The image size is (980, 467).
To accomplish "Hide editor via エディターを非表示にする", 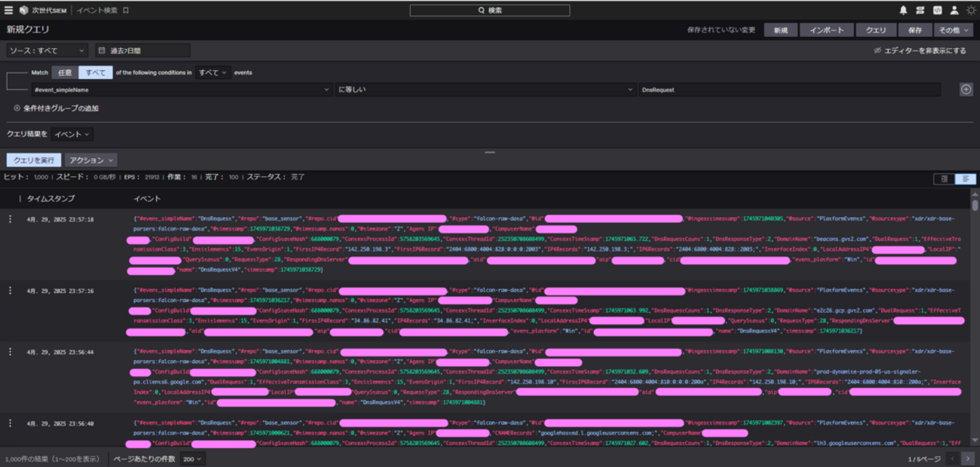I will point(920,50).
